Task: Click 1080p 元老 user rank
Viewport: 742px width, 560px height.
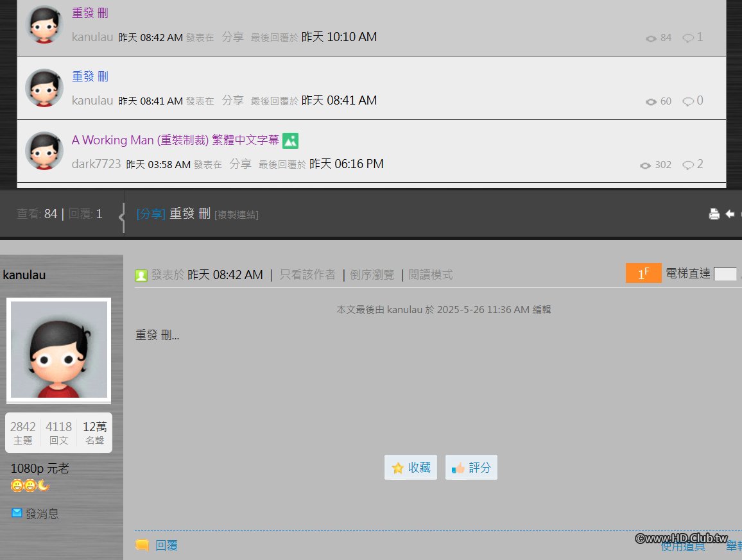Action: tap(40, 468)
